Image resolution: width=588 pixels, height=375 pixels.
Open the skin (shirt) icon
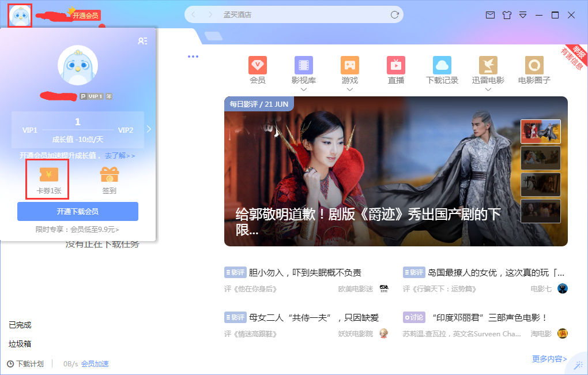(x=507, y=15)
